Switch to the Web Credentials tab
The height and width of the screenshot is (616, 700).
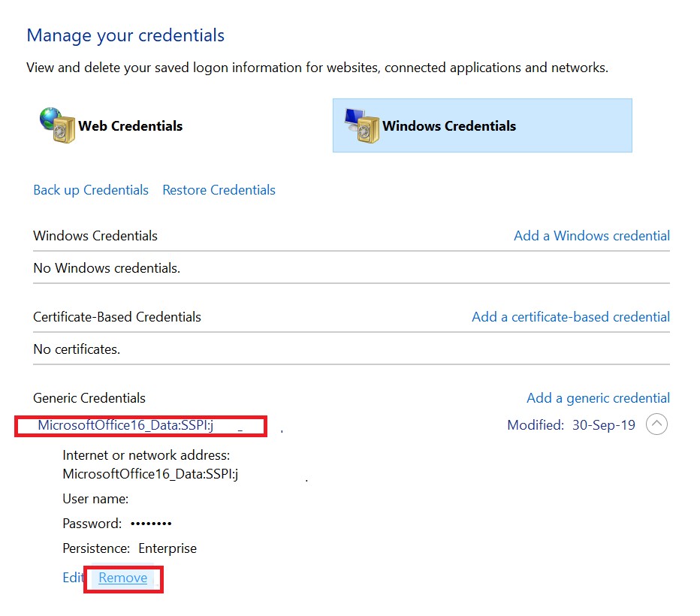tap(131, 126)
